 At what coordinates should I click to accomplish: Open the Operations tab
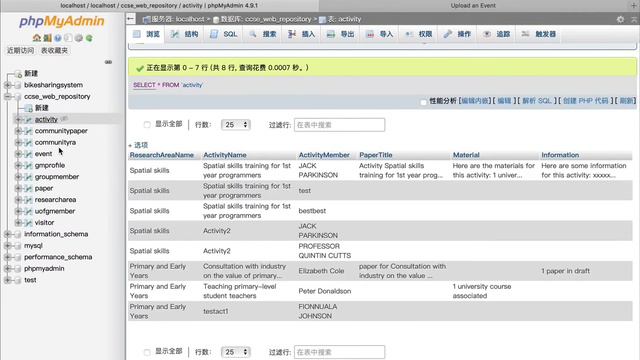458,34
